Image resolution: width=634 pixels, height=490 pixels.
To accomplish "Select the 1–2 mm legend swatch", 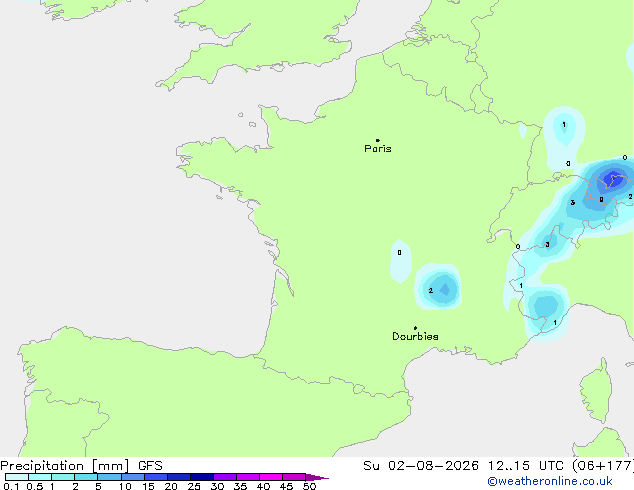I will 63,477.
